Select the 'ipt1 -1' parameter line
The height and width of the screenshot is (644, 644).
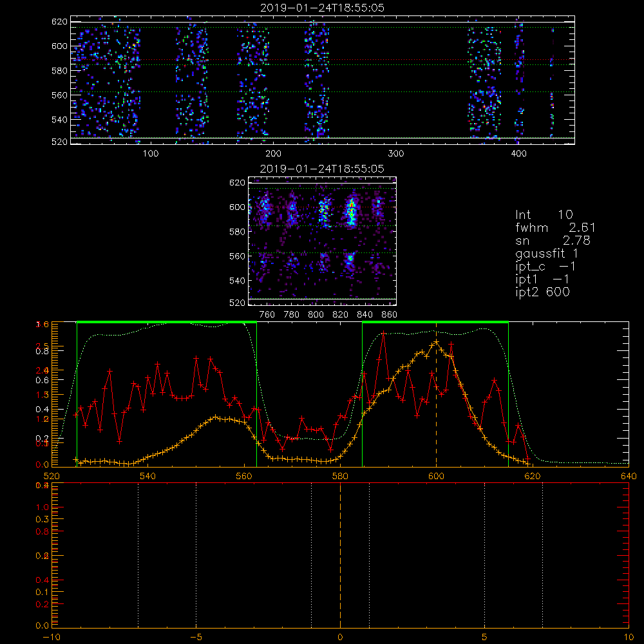[x=542, y=279]
